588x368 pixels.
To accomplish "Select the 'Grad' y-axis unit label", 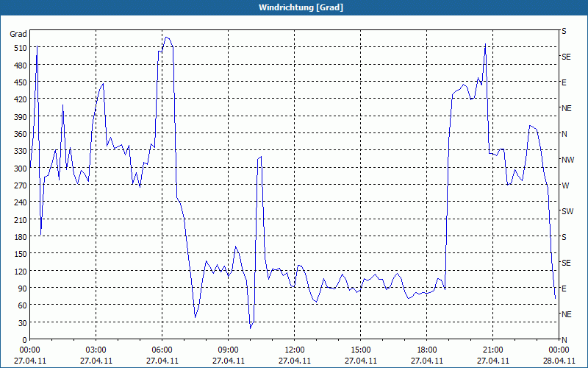I will tap(18, 34).
